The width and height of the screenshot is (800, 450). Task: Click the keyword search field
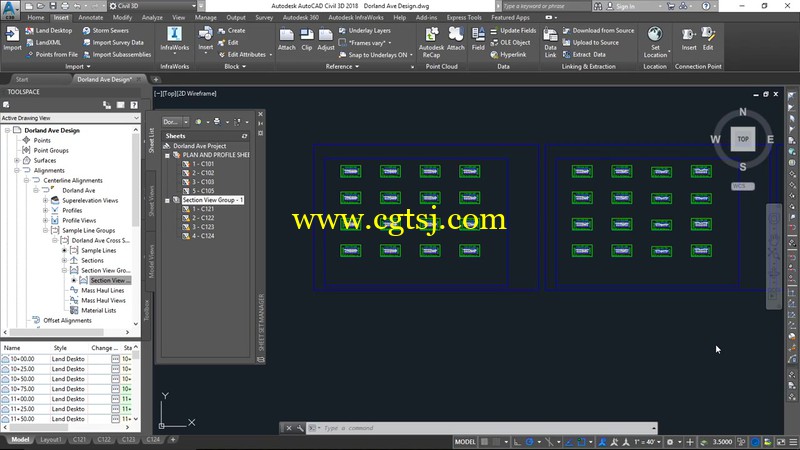pos(546,6)
